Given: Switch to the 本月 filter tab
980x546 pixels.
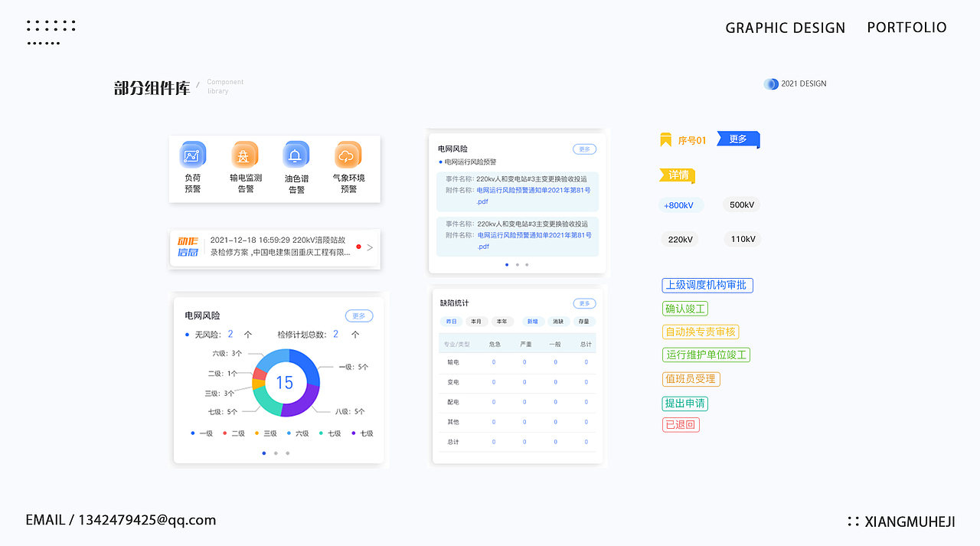Looking at the screenshot, I should coord(476,322).
